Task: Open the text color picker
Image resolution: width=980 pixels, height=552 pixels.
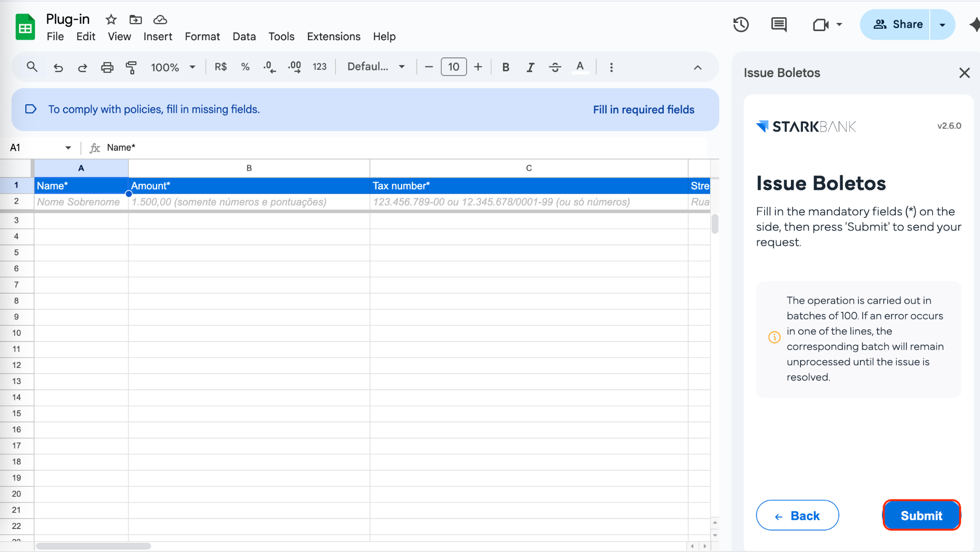Action: pyautogui.click(x=580, y=67)
